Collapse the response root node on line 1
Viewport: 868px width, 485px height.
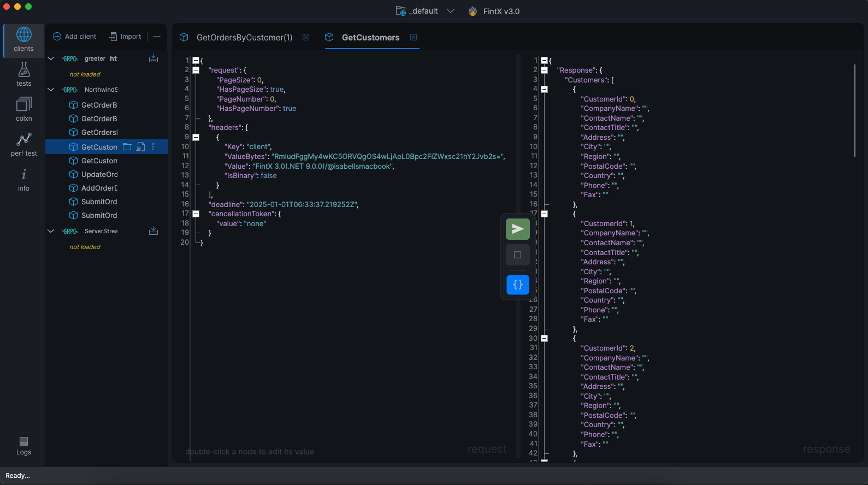[544, 61]
